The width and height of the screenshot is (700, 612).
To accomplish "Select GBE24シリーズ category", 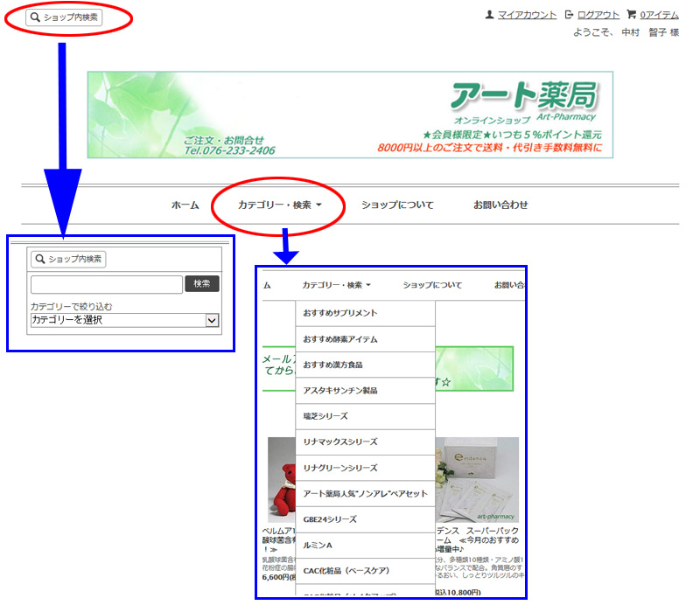I will click(x=365, y=519).
